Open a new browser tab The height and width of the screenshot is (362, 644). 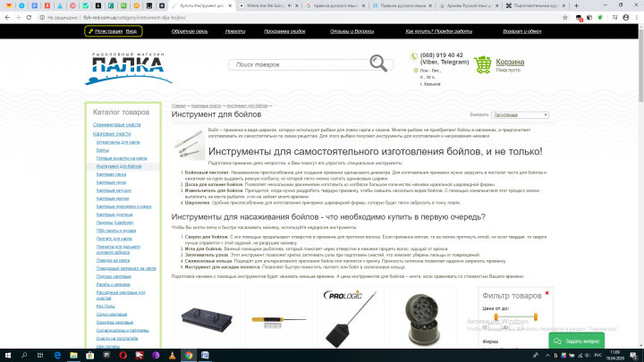click(576, 5)
